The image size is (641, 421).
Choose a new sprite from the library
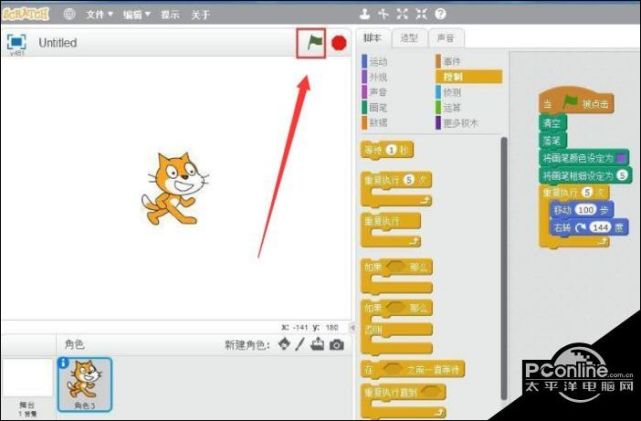[x=284, y=344]
